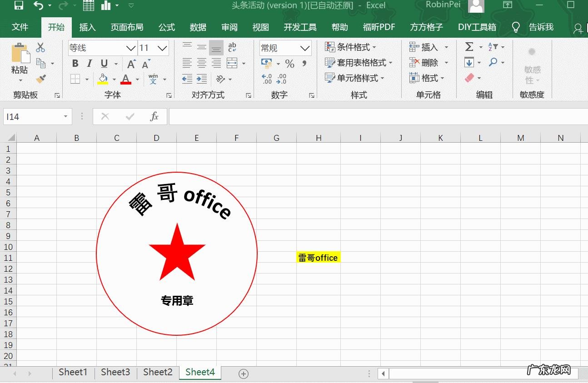Image resolution: width=588 pixels, height=383 pixels.
Task: Apply bold formatting
Action: click(75, 64)
